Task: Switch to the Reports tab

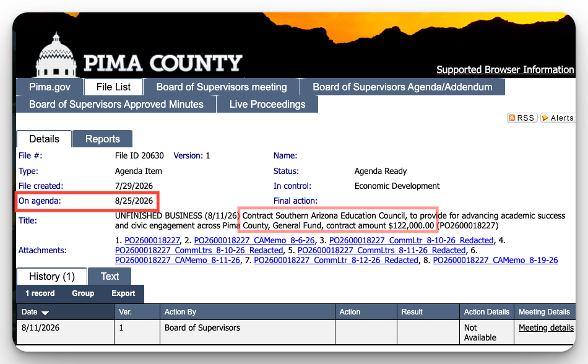Action: 102,139
